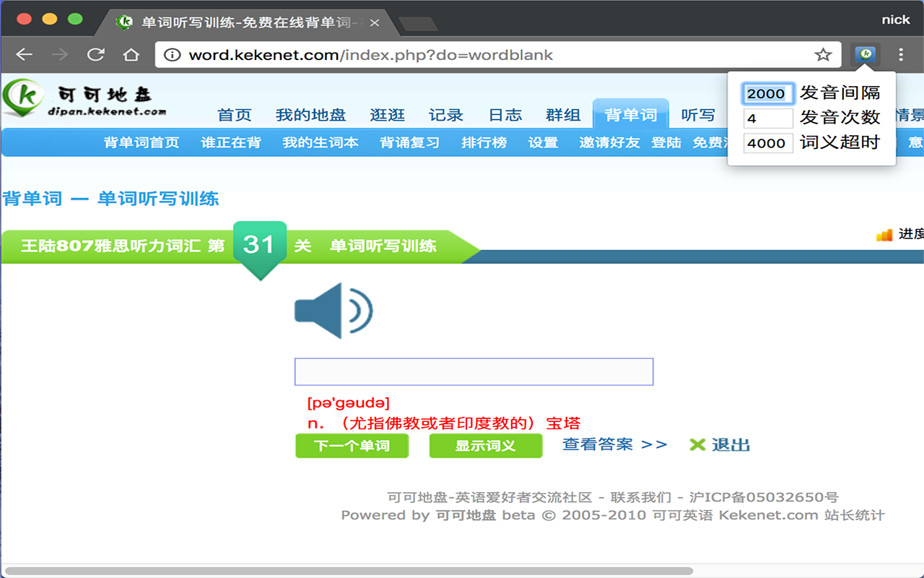The height and width of the screenshot is (578, 924).
Task: Click the word dictation answer box
Action: (474, 371)
